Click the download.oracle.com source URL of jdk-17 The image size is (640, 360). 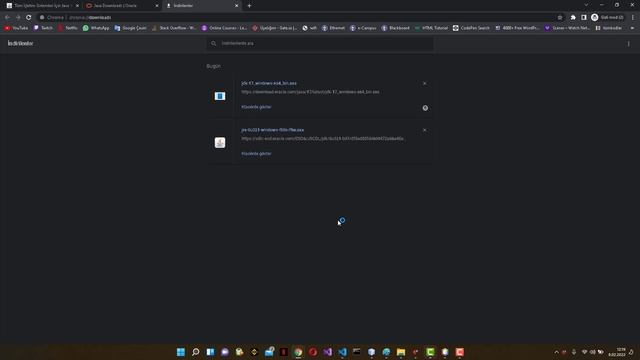coord(310,92)
